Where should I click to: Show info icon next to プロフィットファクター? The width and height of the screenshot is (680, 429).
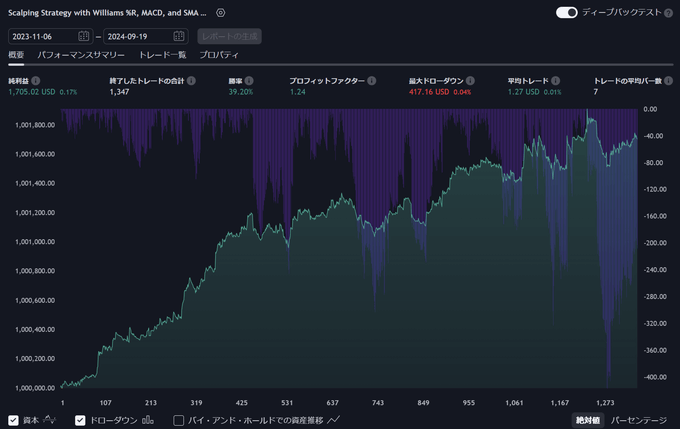[372, 81]
